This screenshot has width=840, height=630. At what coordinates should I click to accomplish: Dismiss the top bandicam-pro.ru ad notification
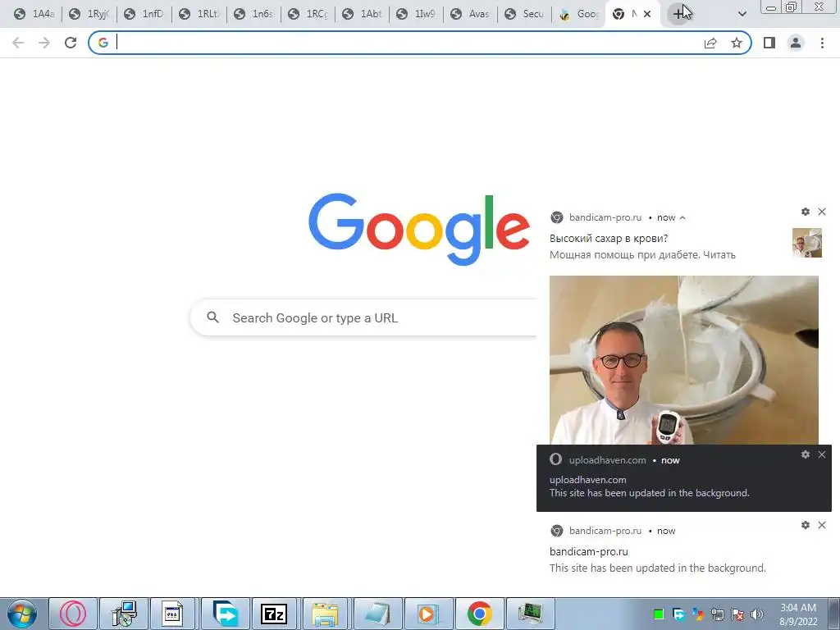[x=822, y=212]
